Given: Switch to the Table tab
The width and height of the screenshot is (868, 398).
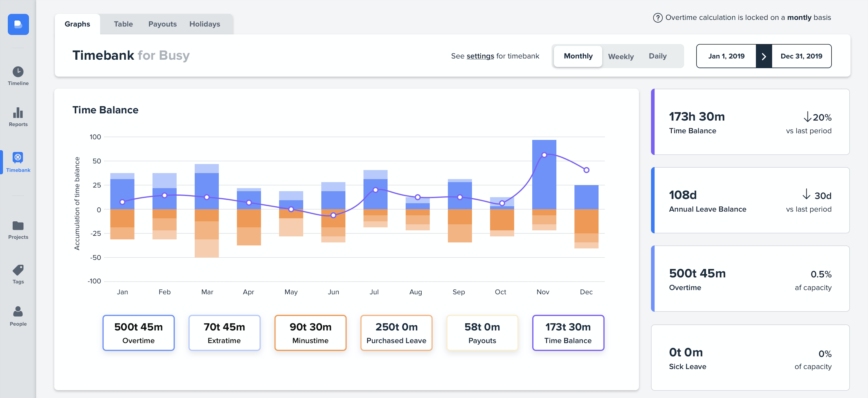Looking at the screenshot, I should coord(123,24).
